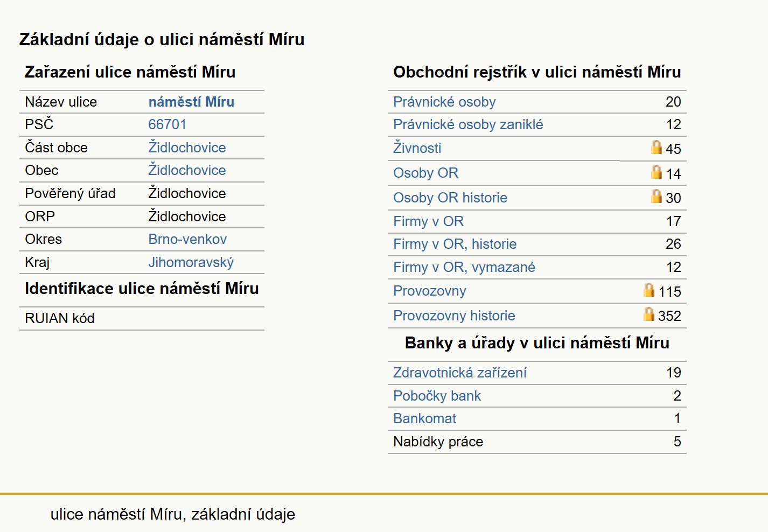Open the Živnosti link
This screenshot has height=532, width=768.
coord(417,148)
